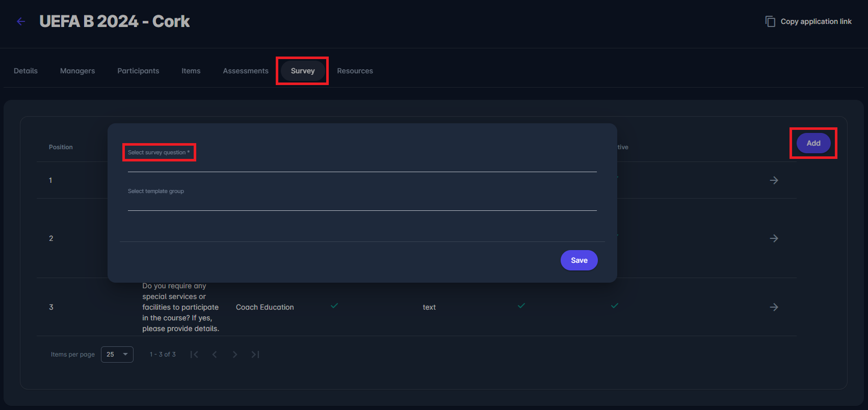Switch to the Details tab
This screenshot has width=868, height=410.
25,71
